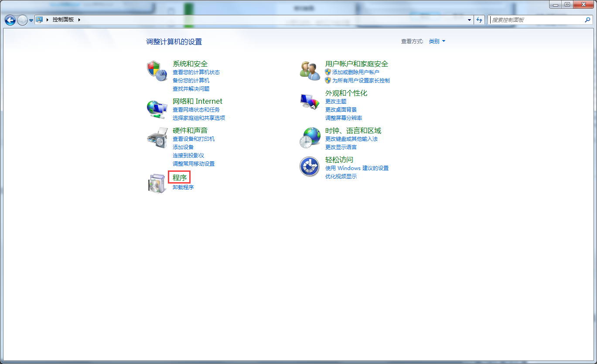Click the search magnifier icon

click(x=587, y=20)
